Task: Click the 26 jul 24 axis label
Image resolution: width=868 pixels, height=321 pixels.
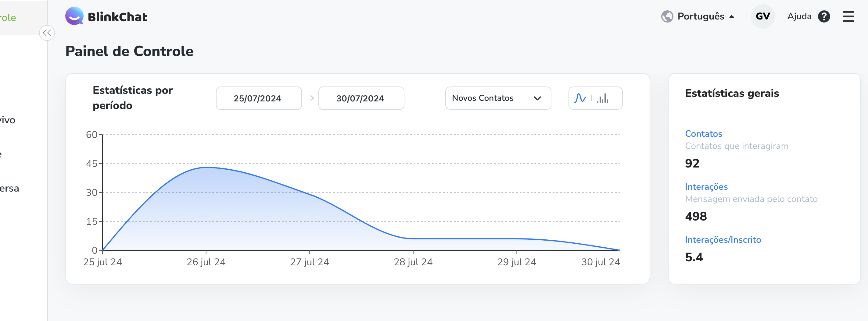Action: pos(206,262)
